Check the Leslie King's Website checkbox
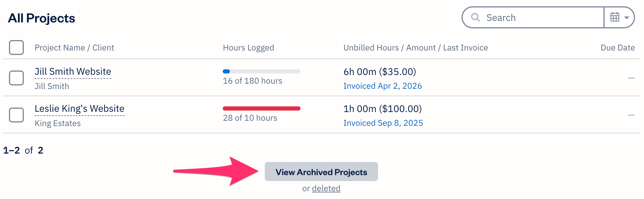The height and width of the screenshot is (199, 644). [16, 115]
